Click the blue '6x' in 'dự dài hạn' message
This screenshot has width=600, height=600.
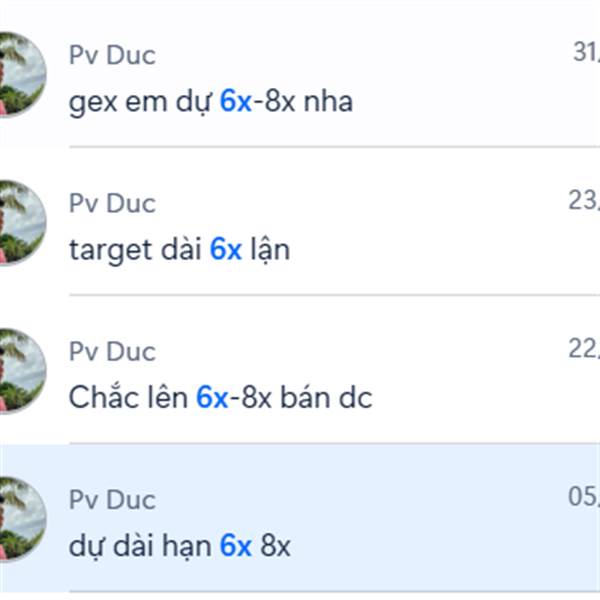coord(236,545)
